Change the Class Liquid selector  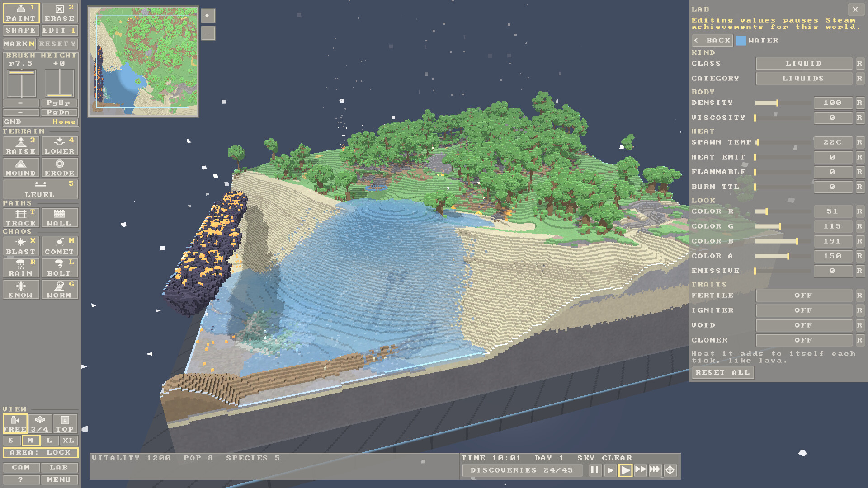click(x=804, y=64)
